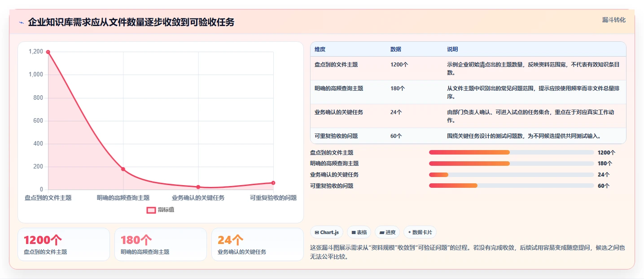This screenshot has width=644, height=279.
Task: Click the 维度 column header
Action: [320, 49]
